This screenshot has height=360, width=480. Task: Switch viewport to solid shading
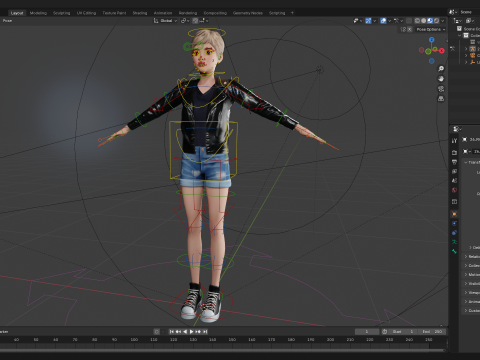[x=424, y=21]
